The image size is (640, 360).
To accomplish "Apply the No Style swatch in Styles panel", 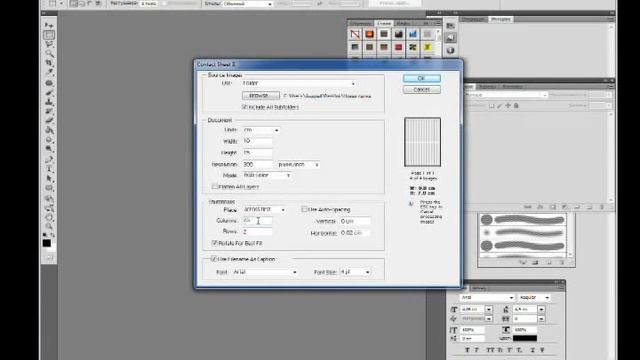I will (355, 34).
